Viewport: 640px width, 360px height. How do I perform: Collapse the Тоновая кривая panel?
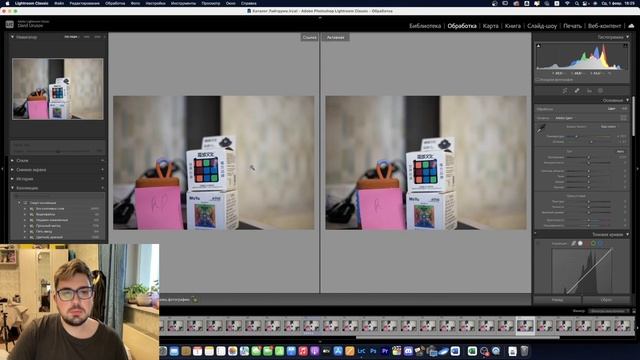click(x=627, y=234)
